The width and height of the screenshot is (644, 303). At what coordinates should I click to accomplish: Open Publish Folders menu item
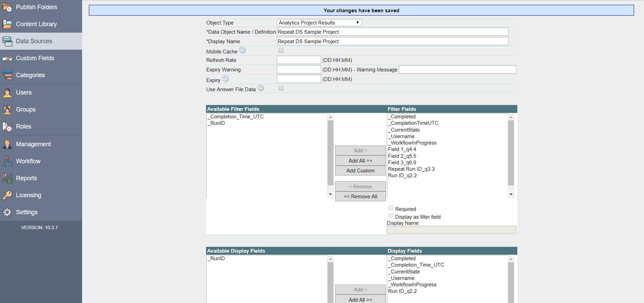[41, 7]
